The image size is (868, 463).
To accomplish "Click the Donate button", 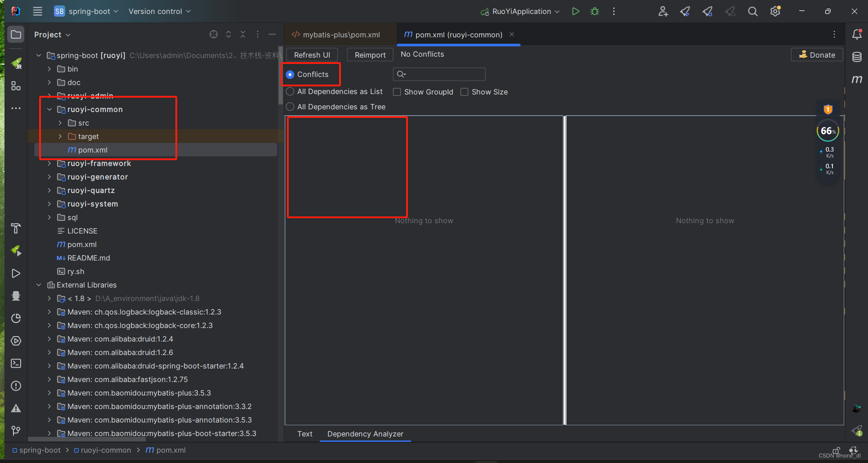I will click(x=817, y=54).
